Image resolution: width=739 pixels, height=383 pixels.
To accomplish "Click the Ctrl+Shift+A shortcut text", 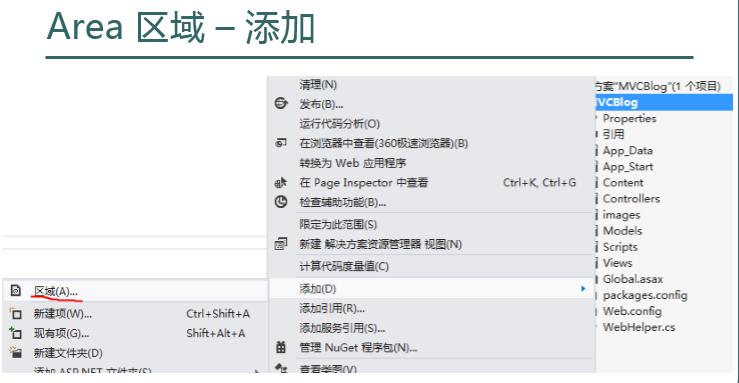I will tap(218, 314).
